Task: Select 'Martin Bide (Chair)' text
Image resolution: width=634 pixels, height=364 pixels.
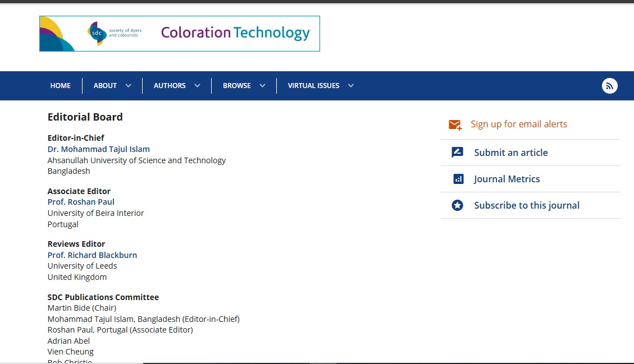Action: pos(81,308)
